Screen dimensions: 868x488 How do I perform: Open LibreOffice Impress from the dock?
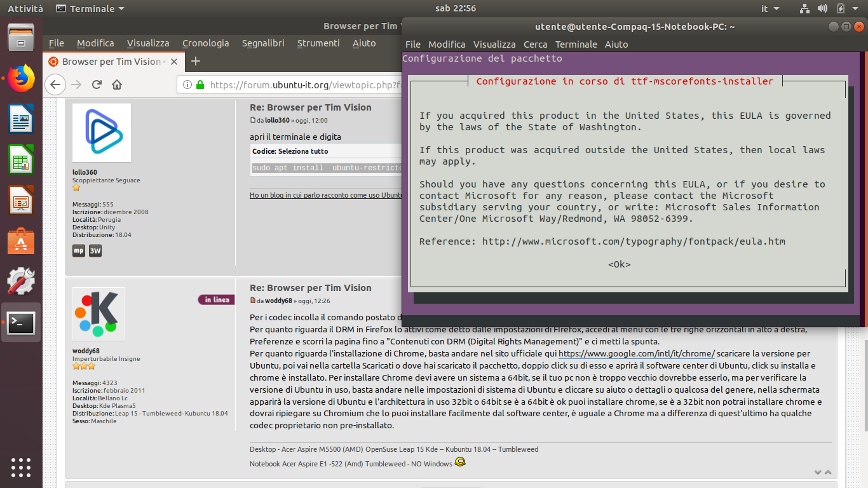coord(21,200)
